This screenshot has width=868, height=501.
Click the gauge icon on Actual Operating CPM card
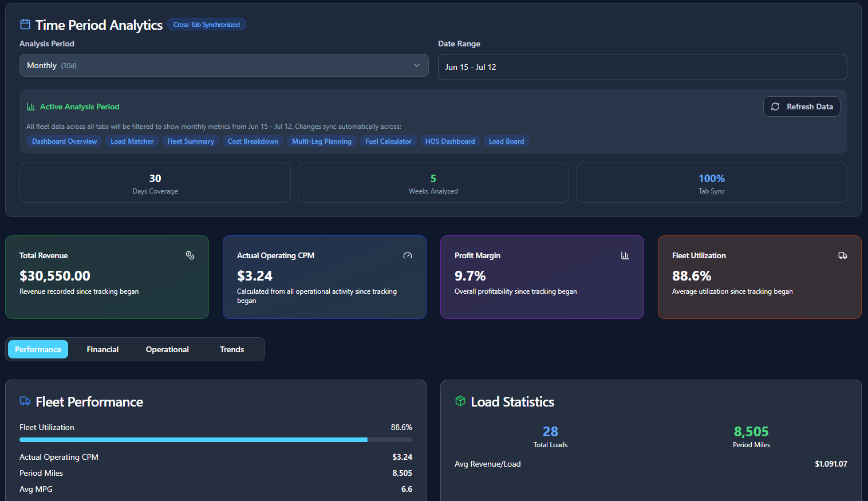(408, 255)
